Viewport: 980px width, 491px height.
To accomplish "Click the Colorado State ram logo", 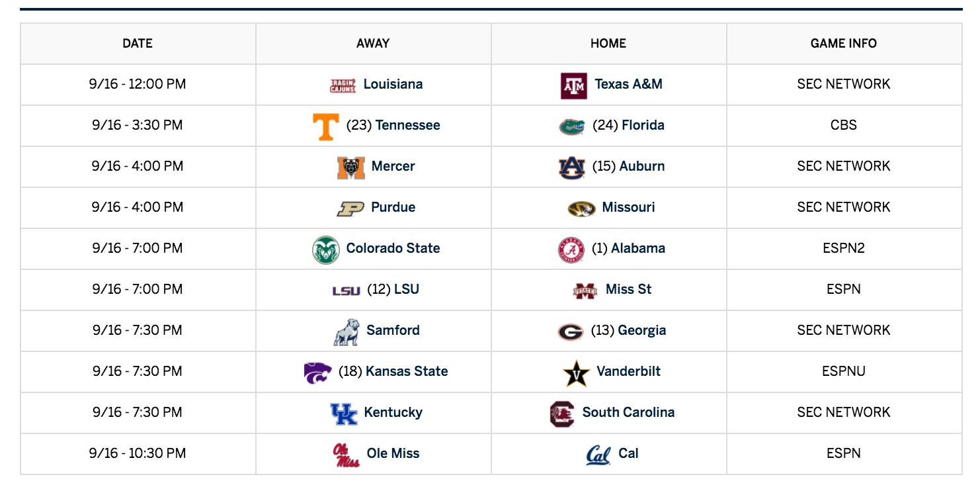I will [x=326, y=249].
